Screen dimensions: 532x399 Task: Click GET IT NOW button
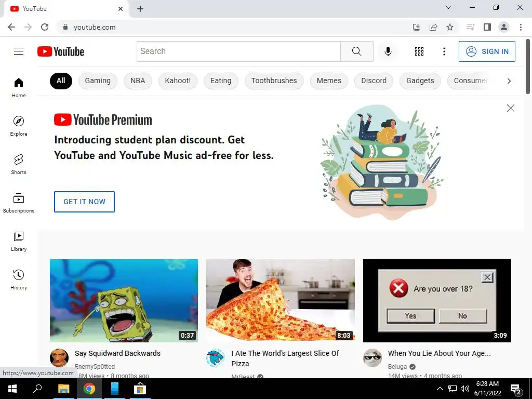coord(84,202)
